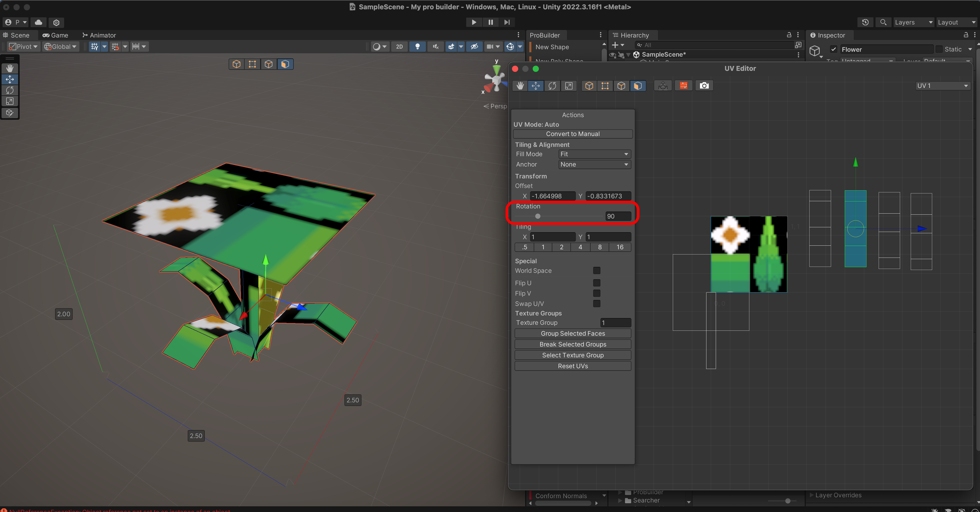Open the cloud services icon

[39, 22]
